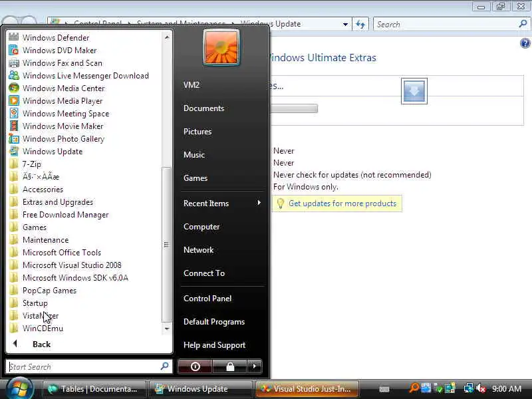
Task: Click the muted volume tray icon
Action: point(481,388)
